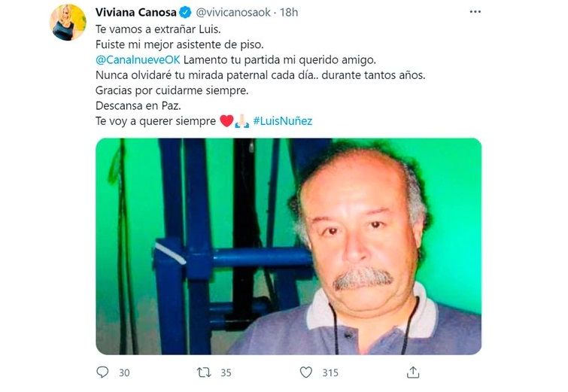Click the red heart emoji in tweet
Screen dimensions: 568x392
click(x=226, y=121)
